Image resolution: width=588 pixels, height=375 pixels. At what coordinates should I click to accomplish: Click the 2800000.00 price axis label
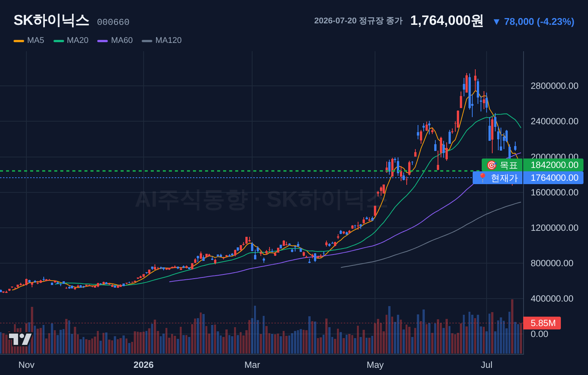(554, 86)
